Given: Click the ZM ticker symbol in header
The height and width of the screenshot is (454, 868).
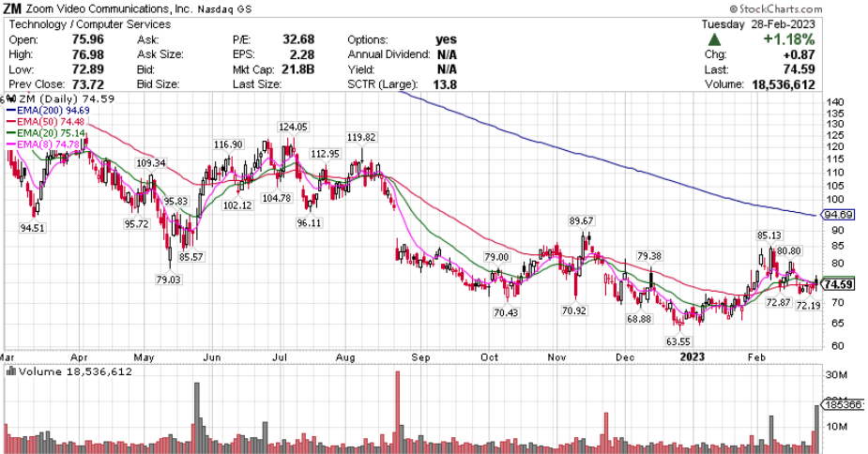Looking at the screenshot, I should 12,8.
